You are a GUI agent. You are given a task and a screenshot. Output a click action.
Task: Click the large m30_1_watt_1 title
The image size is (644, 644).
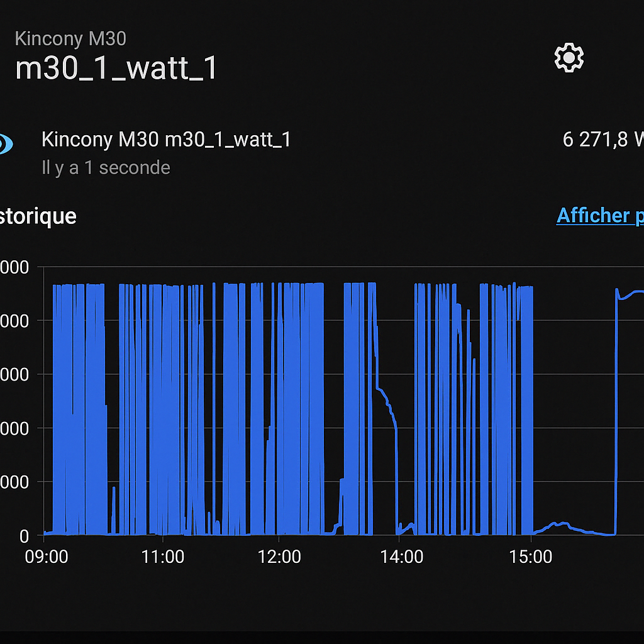pos(116,68)
